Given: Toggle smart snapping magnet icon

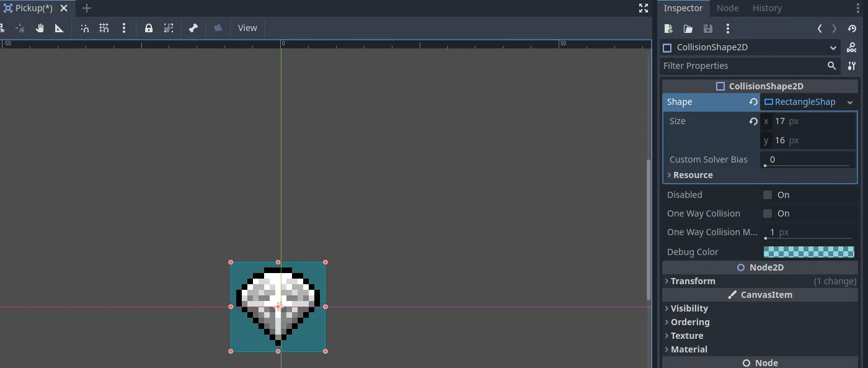Looking at the screenshot, I should click(x=85, y=28).
